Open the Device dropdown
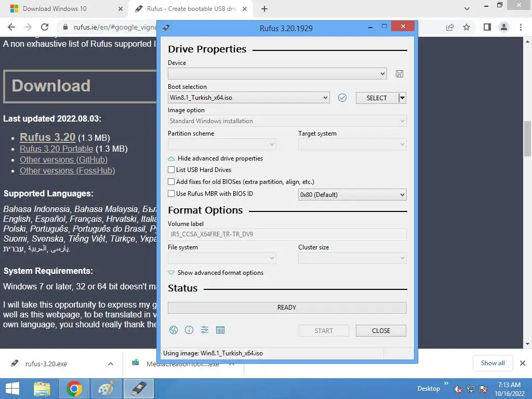 point(277,74)
